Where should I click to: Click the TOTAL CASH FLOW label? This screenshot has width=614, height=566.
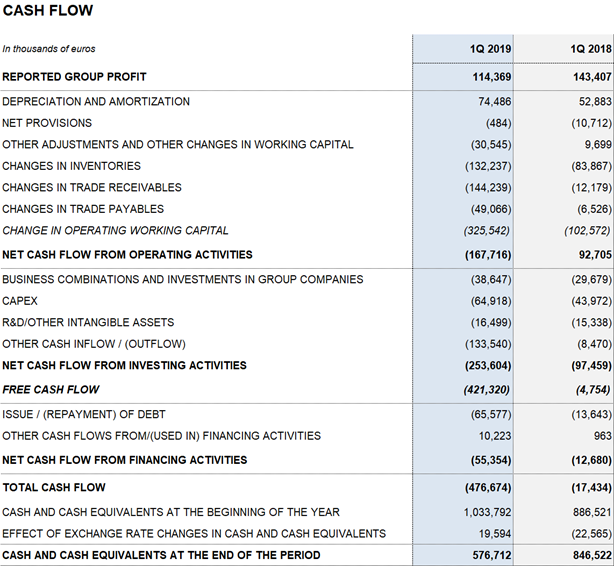tap(54, 487)
